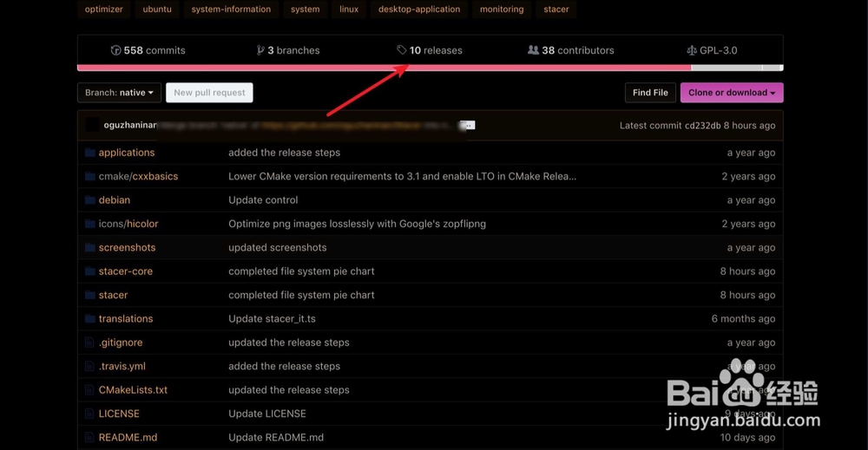
Task: Click file icon beside CMakeLists.txt
Action: [89, 390]
